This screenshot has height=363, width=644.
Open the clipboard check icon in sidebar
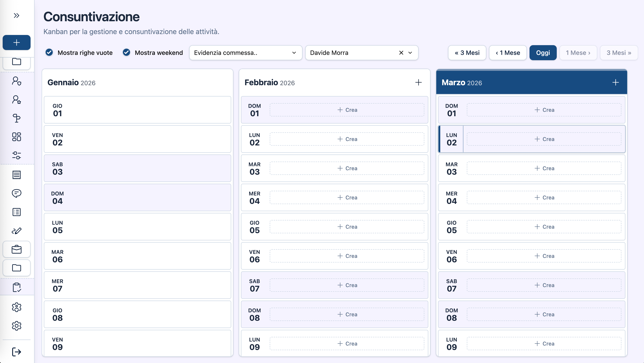[17, 287]
